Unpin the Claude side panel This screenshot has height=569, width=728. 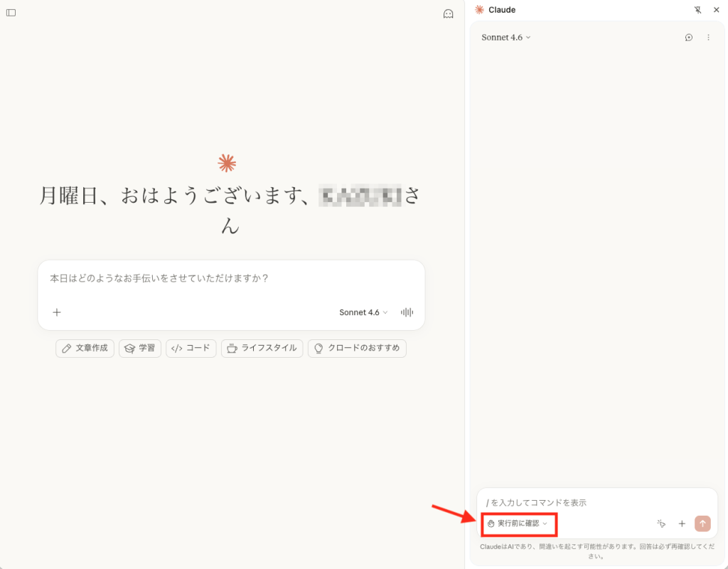pos(697,10)
